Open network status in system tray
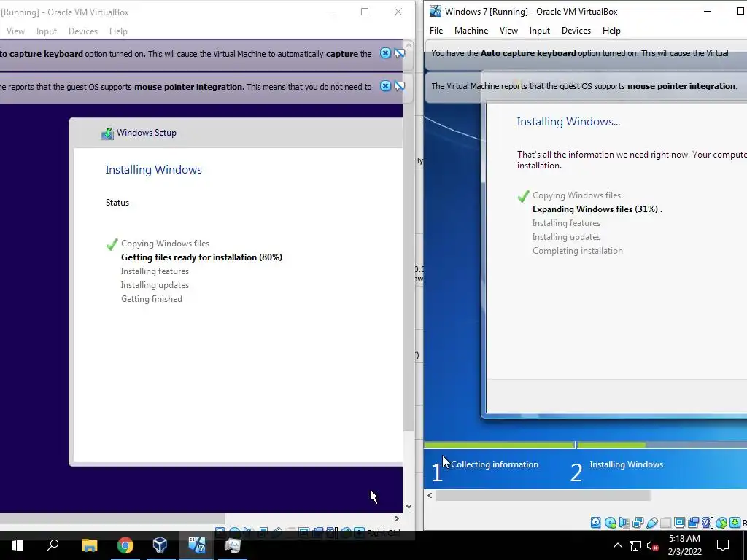747x560 pixels. tap(635, 545)
